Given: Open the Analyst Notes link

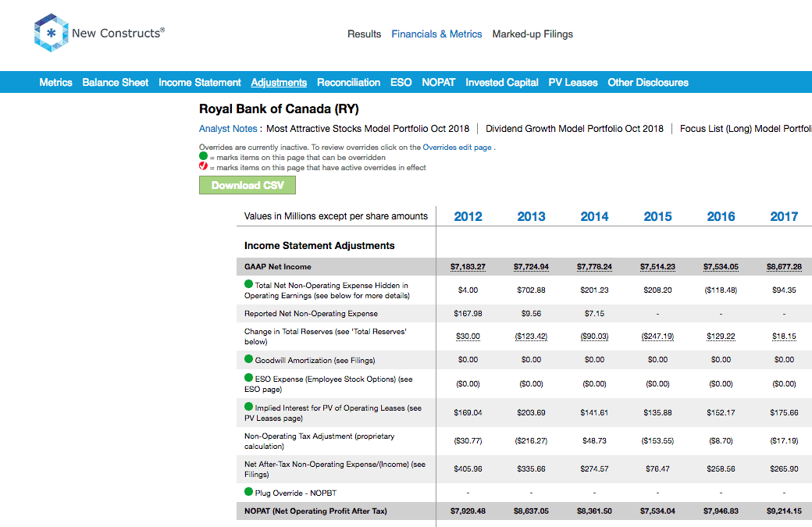Looking at the screenshot, I should [228, 129].
